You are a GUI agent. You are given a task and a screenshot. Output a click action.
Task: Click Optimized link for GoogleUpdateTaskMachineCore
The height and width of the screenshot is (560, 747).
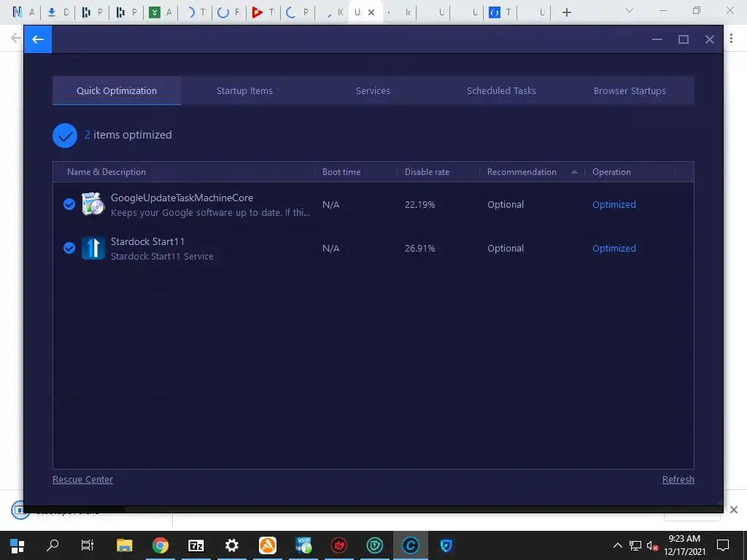[614, 204]
